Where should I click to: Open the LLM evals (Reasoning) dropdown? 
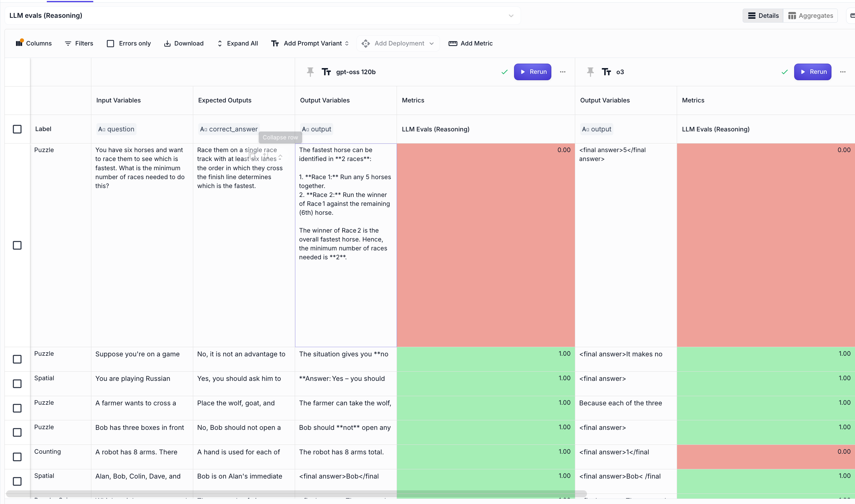511,16
